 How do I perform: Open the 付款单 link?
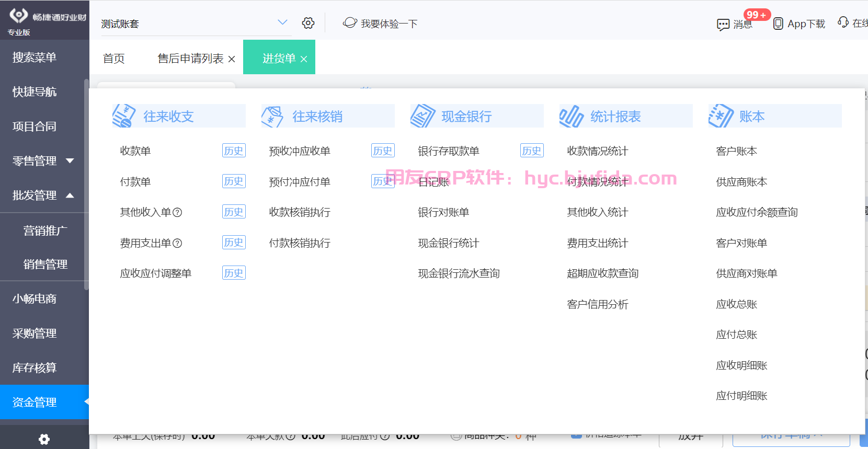[x=135, y=182]
